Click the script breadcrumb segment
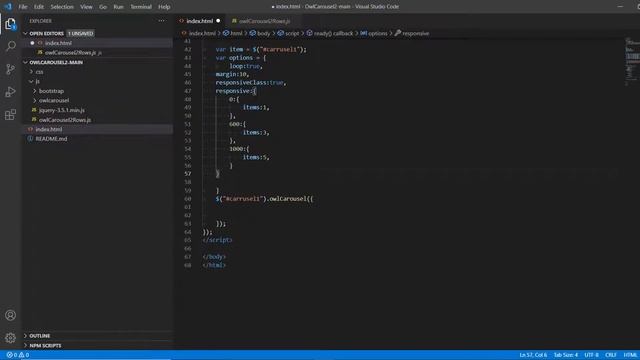Image resolution: width=640 pixels, height=360 pixels. pyautogui.click(x=289, y=33)
